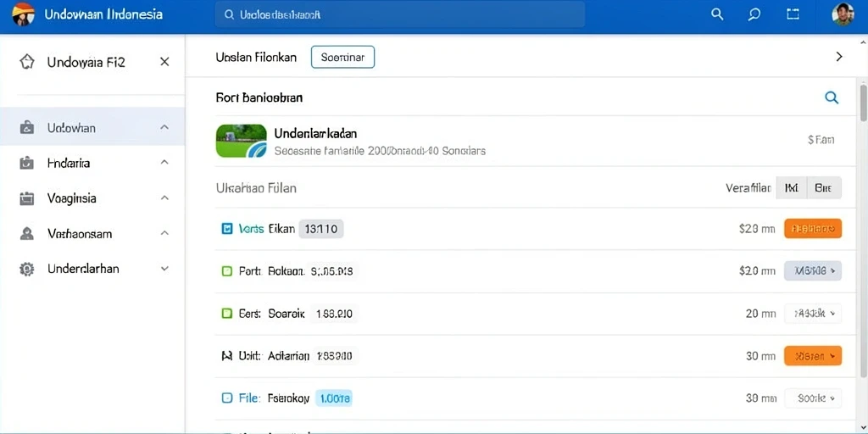
Task: Select the Voaginsia sidebar item
Action: (x=92, y=198)
